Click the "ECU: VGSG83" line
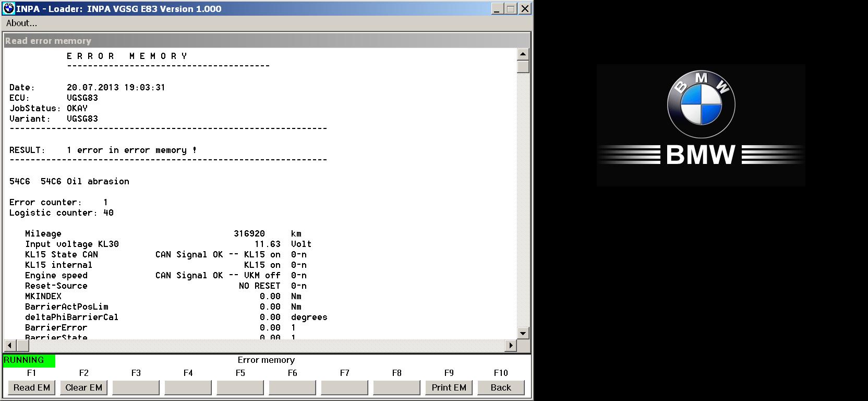868x401 pixels. (x=54, y=98)
